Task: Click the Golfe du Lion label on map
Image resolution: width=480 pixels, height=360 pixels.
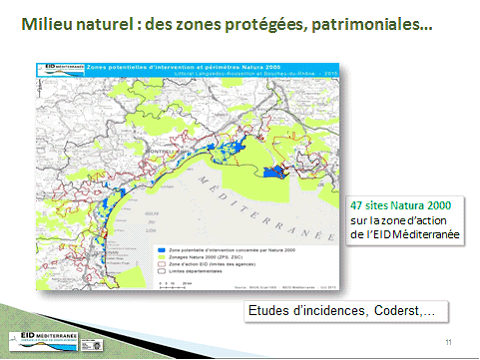Action: point(151,222)
